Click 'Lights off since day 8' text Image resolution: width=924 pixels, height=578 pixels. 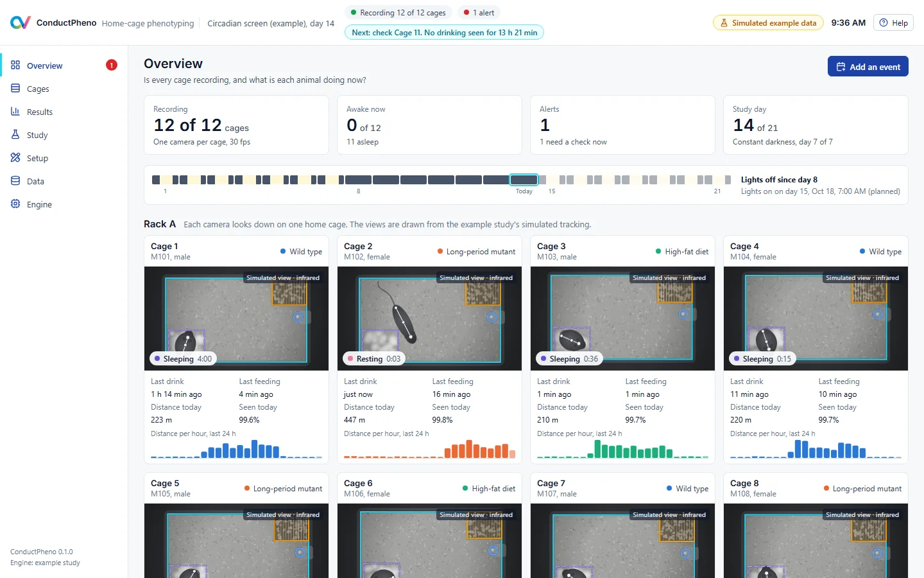[x=779, y=180]
